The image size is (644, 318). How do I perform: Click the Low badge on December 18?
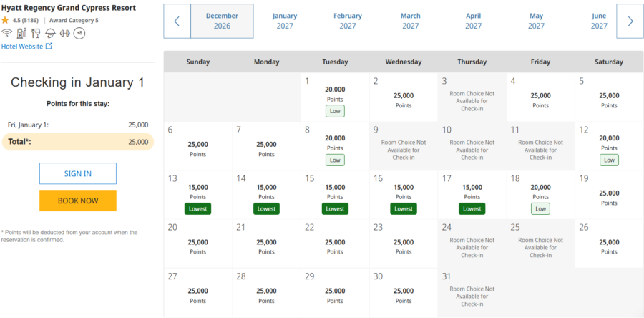(x=540, y=208)
